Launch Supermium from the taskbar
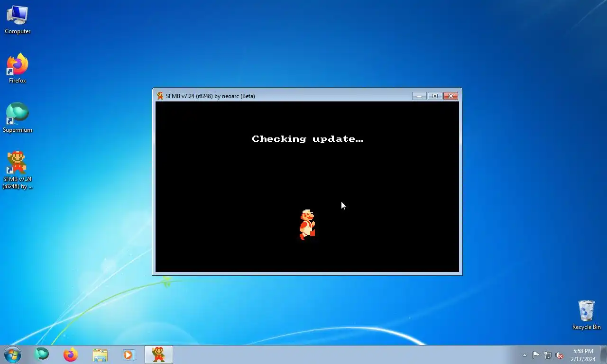The height and width of the screenshot is (364, 607). click(42, 355)
